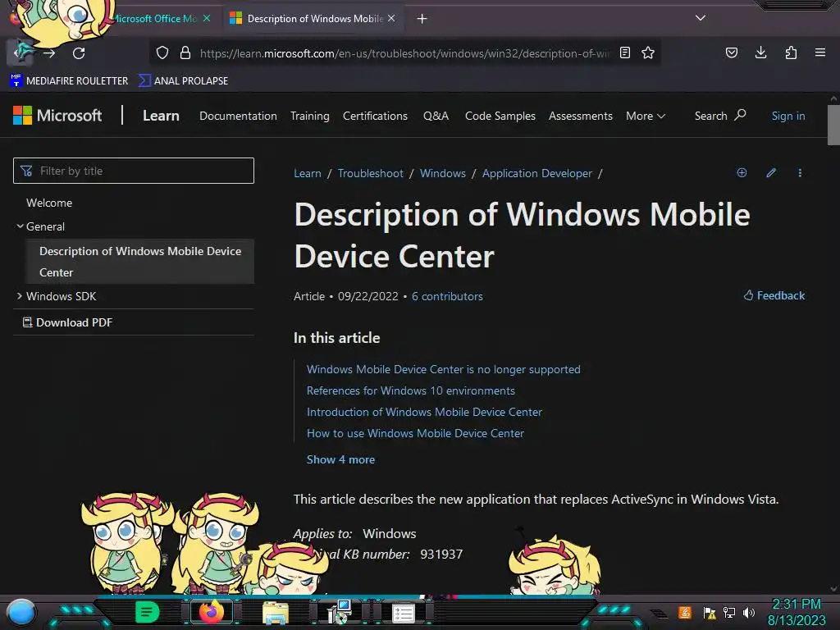
Task: Open the Windows breadcrumb link
Action: pos(442,173)
